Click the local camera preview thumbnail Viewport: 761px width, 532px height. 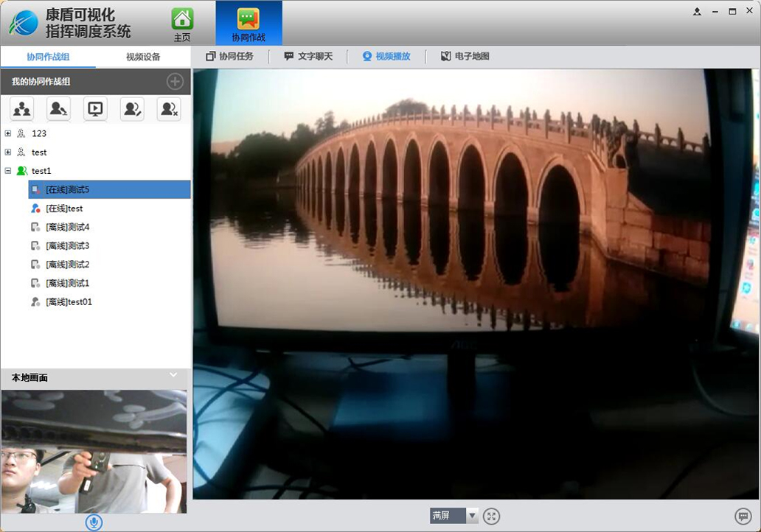pyautogui.click(x=94, y=452)
